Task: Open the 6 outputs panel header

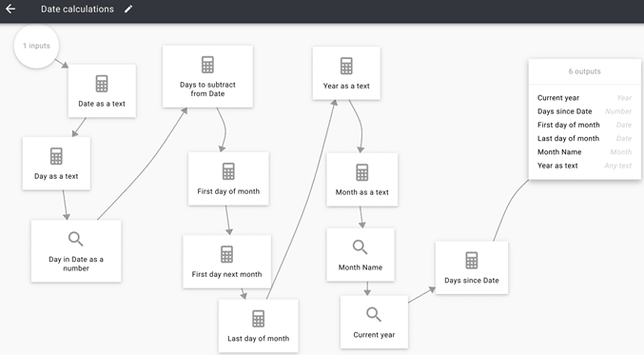Action: click(584, 71)
